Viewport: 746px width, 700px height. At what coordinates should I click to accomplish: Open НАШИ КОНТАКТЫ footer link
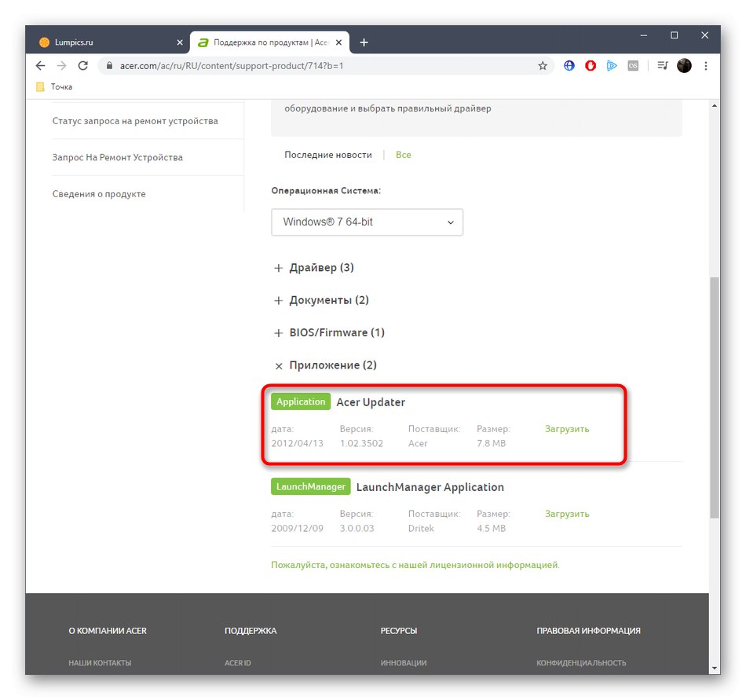[x=100, y=663]
